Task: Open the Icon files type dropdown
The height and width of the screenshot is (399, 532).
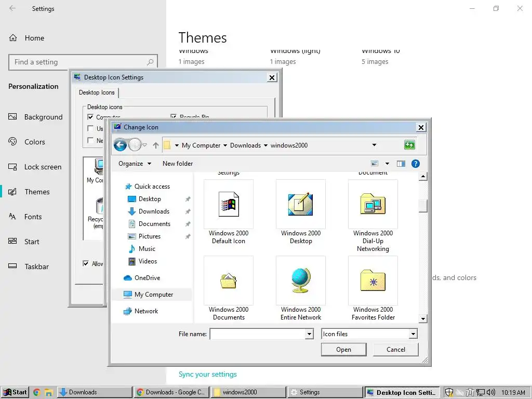Action: (x=413, y=334)
